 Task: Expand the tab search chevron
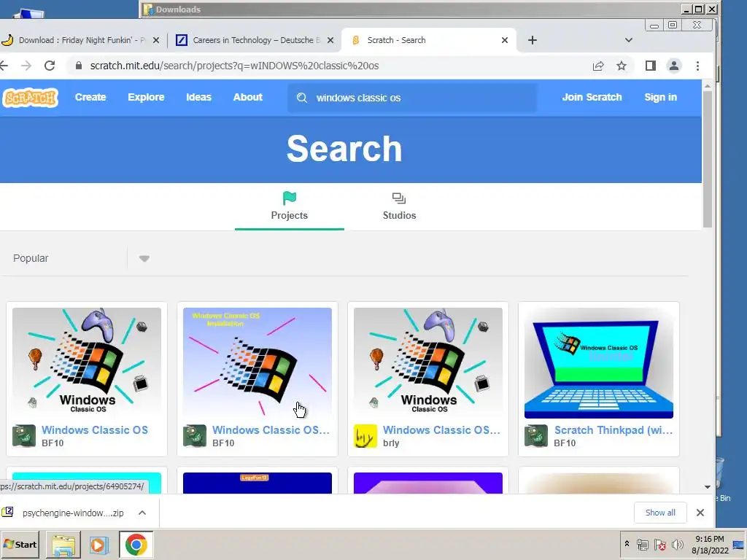pyautogui.click(x=628, y=41)
